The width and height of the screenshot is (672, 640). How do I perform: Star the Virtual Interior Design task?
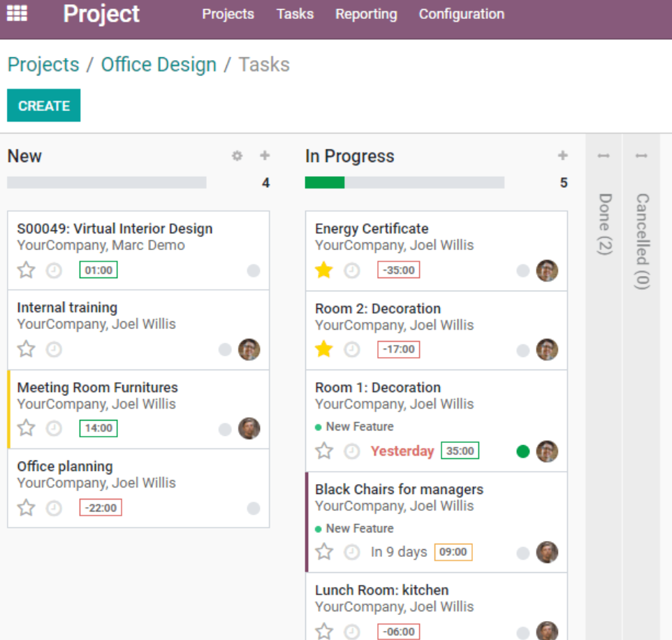(x=26, y=270)
